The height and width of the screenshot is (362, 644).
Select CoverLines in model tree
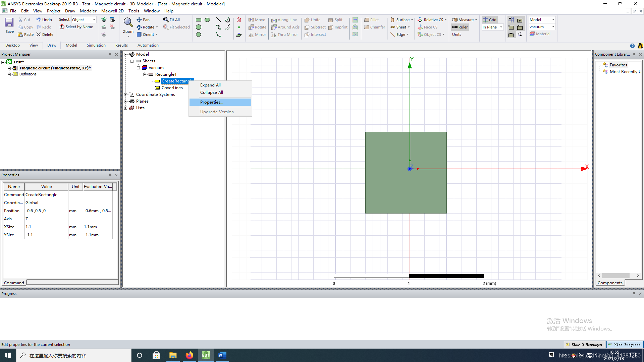pyautogui.click(x=172, y=88)
